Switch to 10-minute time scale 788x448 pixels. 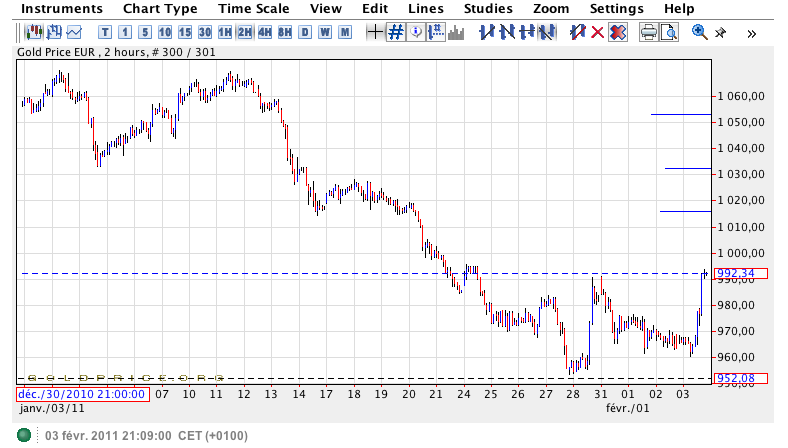point(165,33)
